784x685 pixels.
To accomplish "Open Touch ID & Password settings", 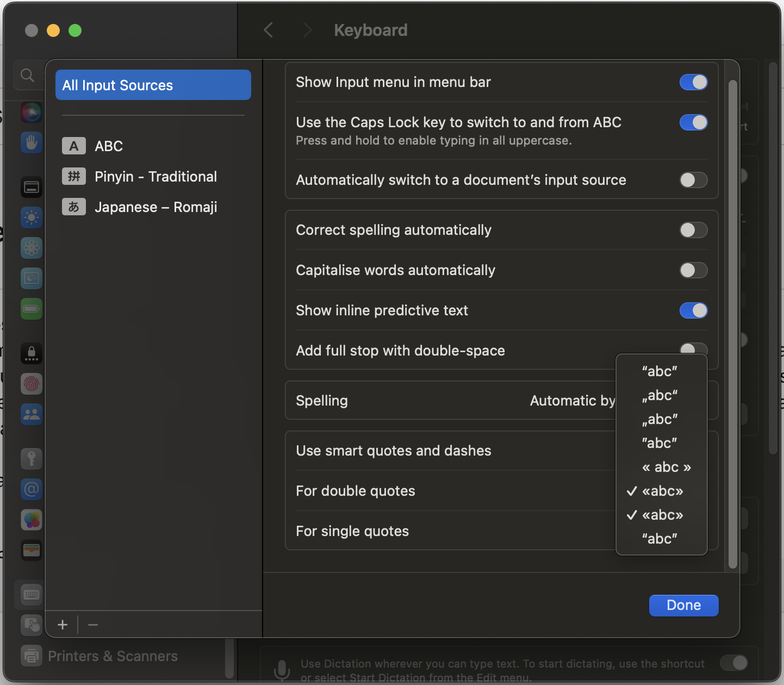I will [31, 384].
